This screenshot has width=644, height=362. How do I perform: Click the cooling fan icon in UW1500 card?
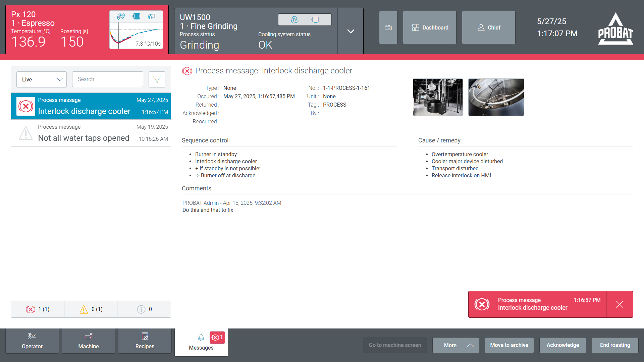tap(294, 20)
